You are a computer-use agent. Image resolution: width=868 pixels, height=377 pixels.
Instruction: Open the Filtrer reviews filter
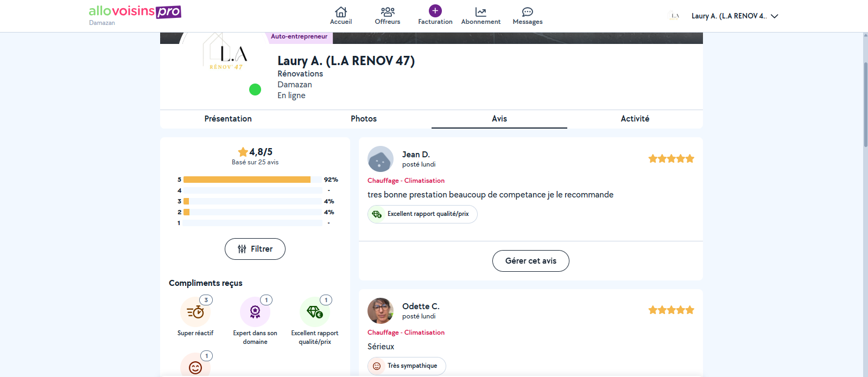pyautogui.click(x=255, y=249)
